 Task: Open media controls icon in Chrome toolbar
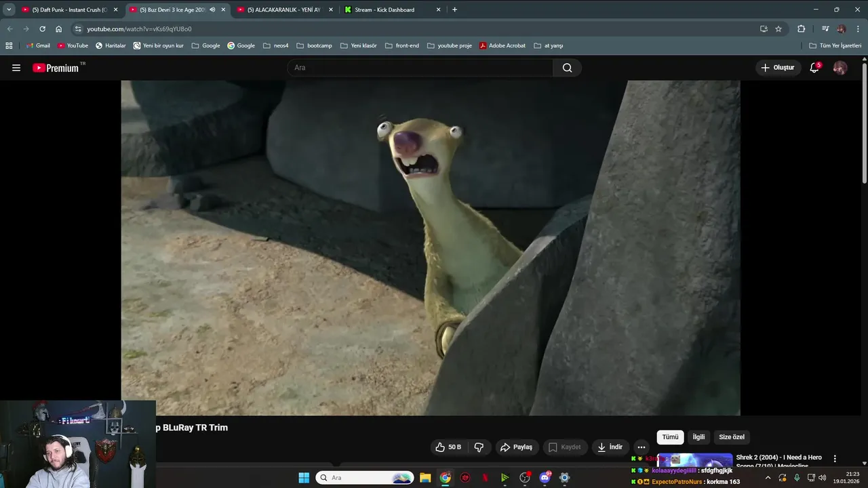[x=825, y=29]
